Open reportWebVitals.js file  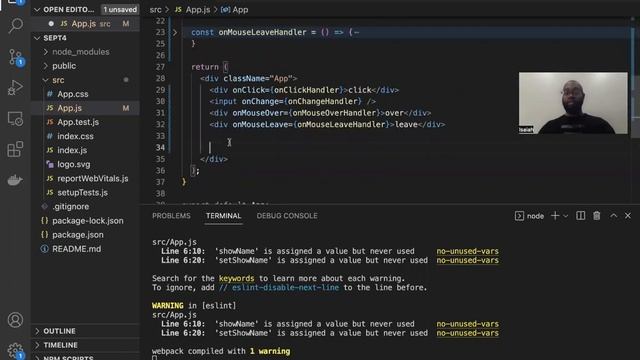86,178
